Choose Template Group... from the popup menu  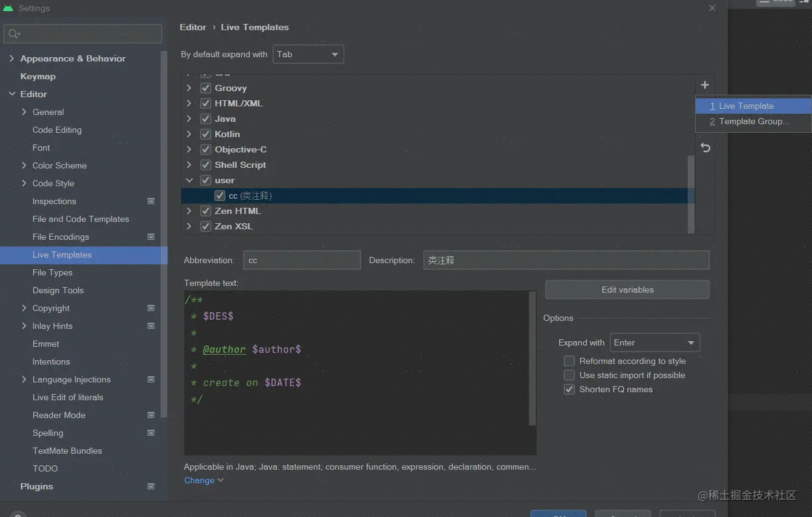(x=754, y=121)
